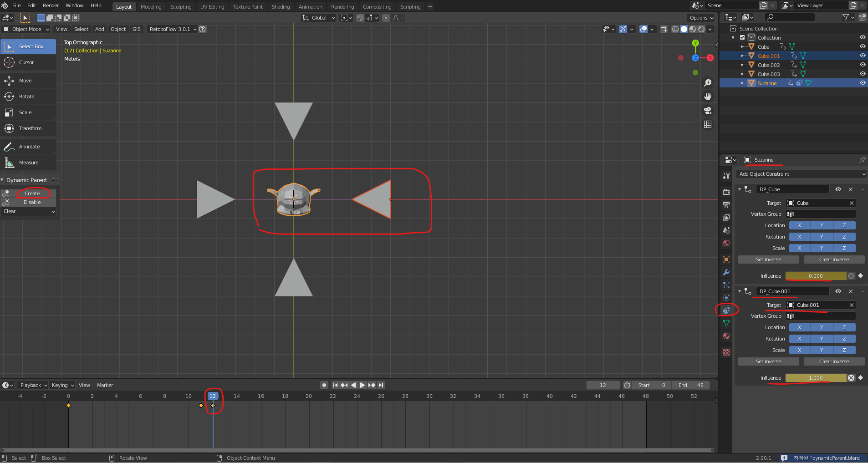Open Modifier properties wrench tab
This screenshot has width=868, height=463.
tap(726, 272)
